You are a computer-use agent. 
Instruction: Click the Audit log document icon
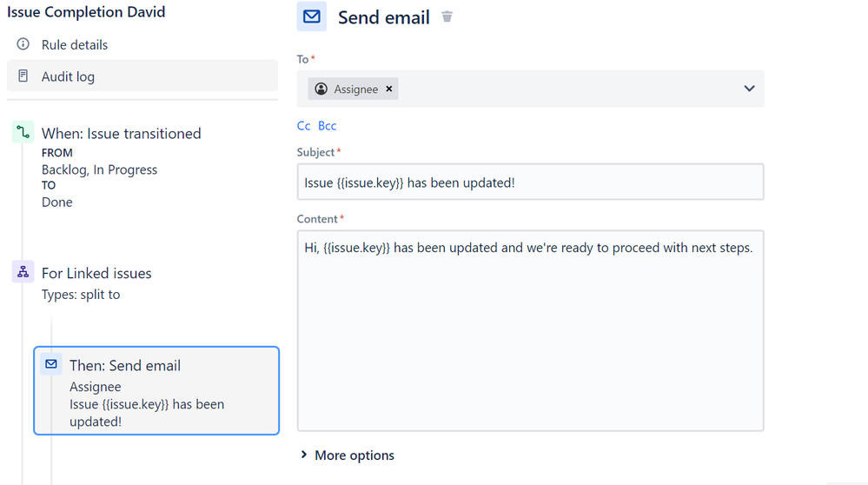(23, 76)
